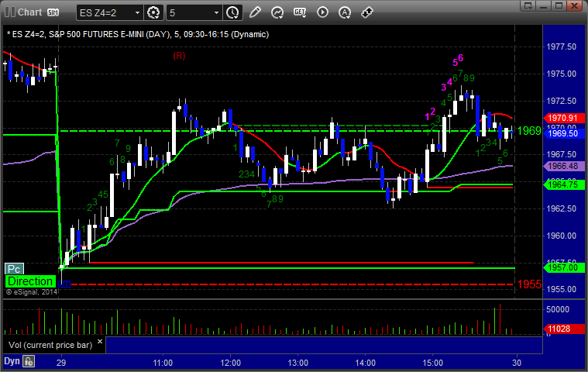
Task: Click the 11:00 time axis label
Action: tap(163, 363)
